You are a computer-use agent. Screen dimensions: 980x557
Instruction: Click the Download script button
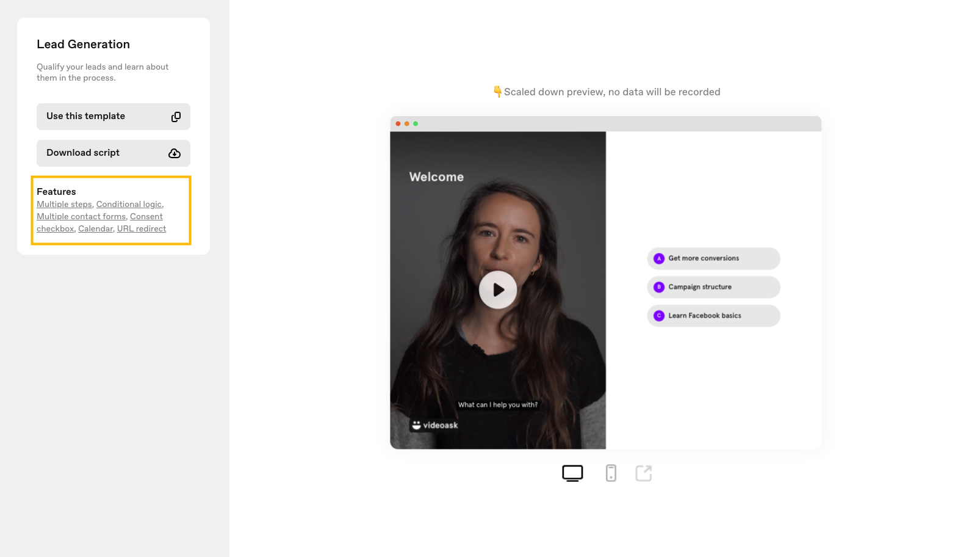point(113,153)
